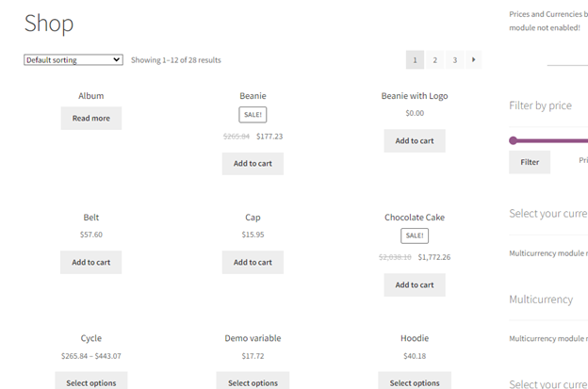
Task: Open the Beanie product page
Action: (253, 96)
